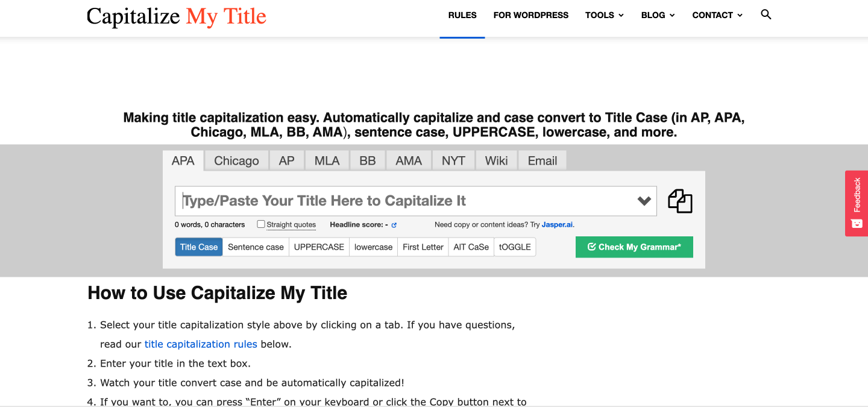Image resolution: width=868 pixels, height=407 pixels.
Task: Switch to the AMA style tab
Action: 409,160
